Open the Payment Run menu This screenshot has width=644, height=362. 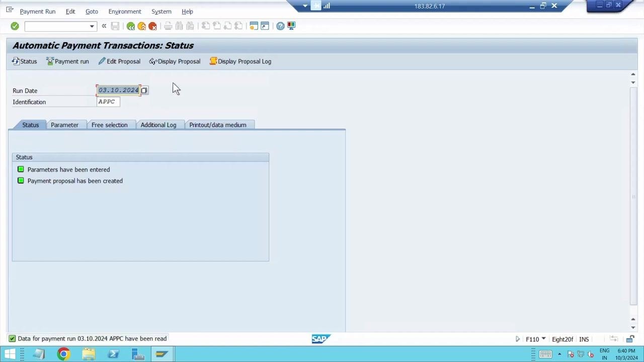[38, 11]
